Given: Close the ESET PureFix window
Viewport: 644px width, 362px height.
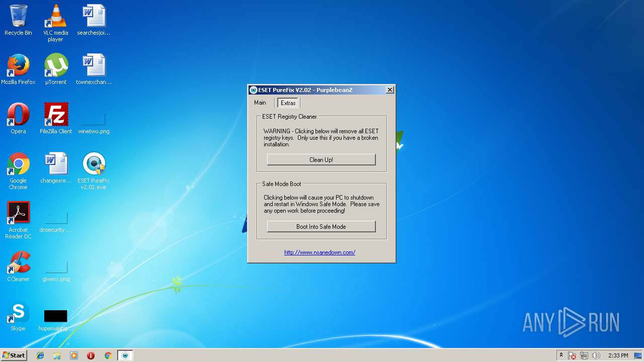Looking at the screenshot, I should pos(389,90).
